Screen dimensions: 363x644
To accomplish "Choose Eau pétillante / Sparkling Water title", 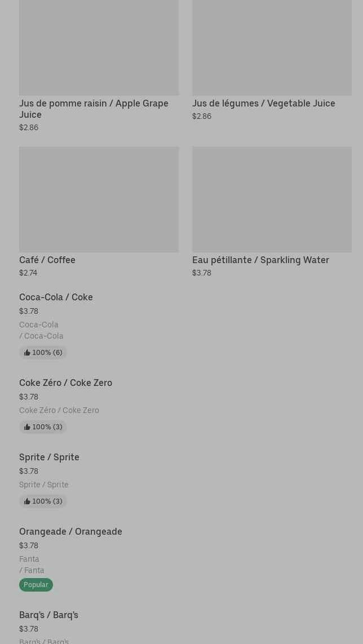I will click(260, 260).
